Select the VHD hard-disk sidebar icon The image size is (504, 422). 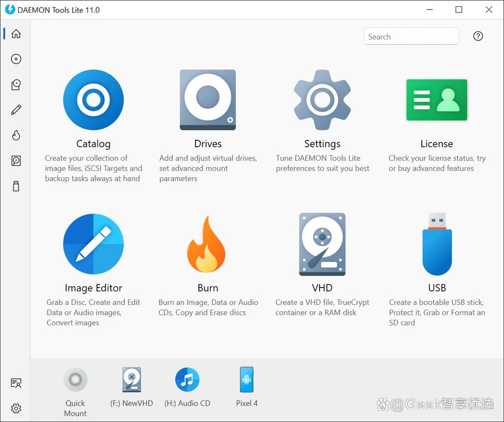(x=16, y=160)
